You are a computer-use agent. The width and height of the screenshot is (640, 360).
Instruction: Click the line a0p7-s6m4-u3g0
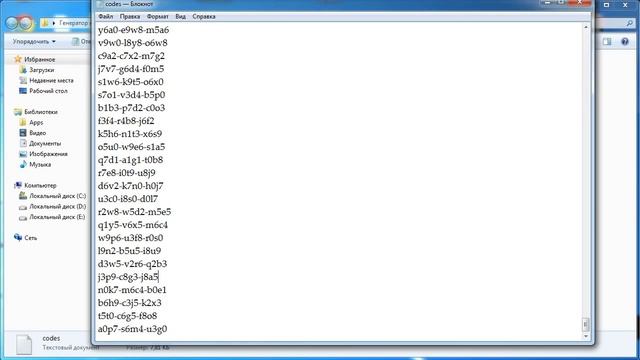pos(132,329)
